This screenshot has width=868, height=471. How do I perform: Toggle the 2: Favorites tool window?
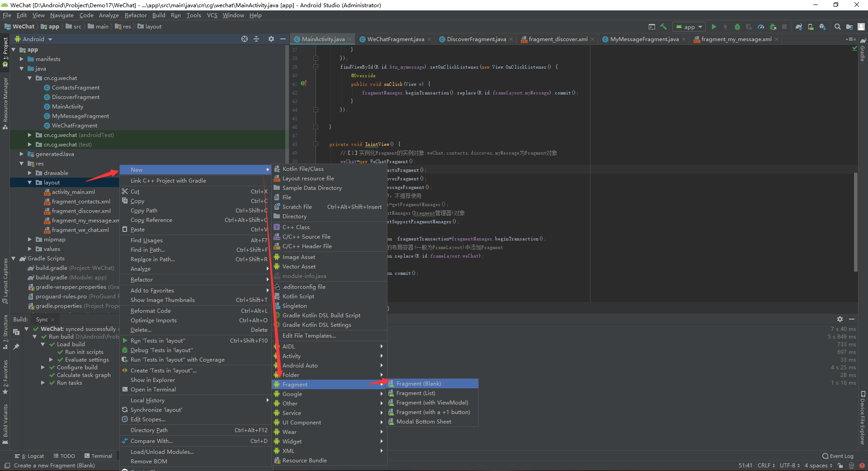tap(5, 377)
